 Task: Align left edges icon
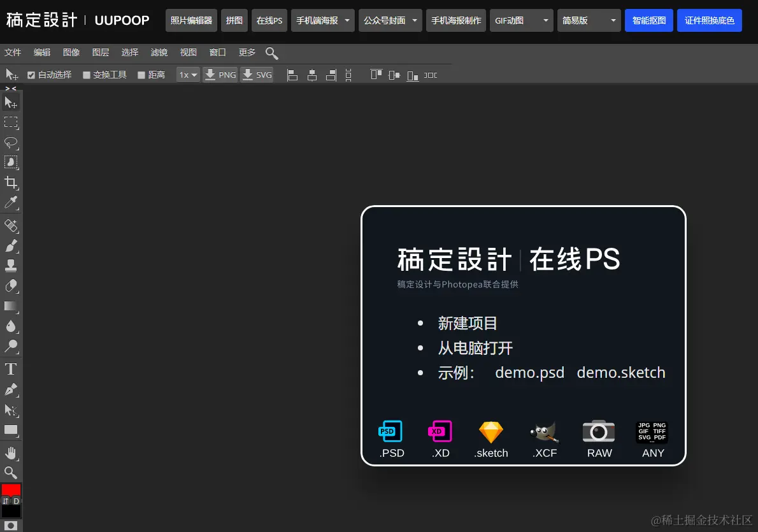tap(292, 75)
